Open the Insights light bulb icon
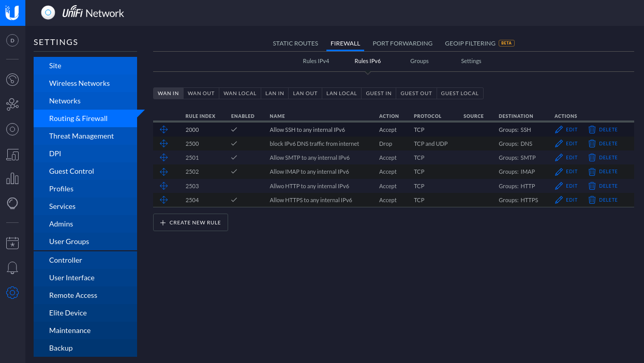Image resolution: width=644 pixels, height=363 pixels. point(12,203)
